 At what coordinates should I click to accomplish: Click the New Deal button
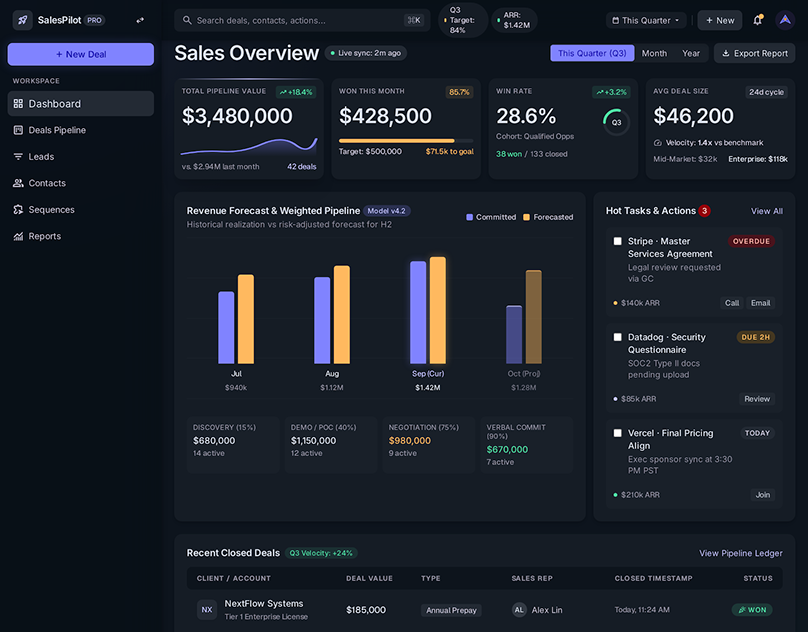[x=81, y=54]
